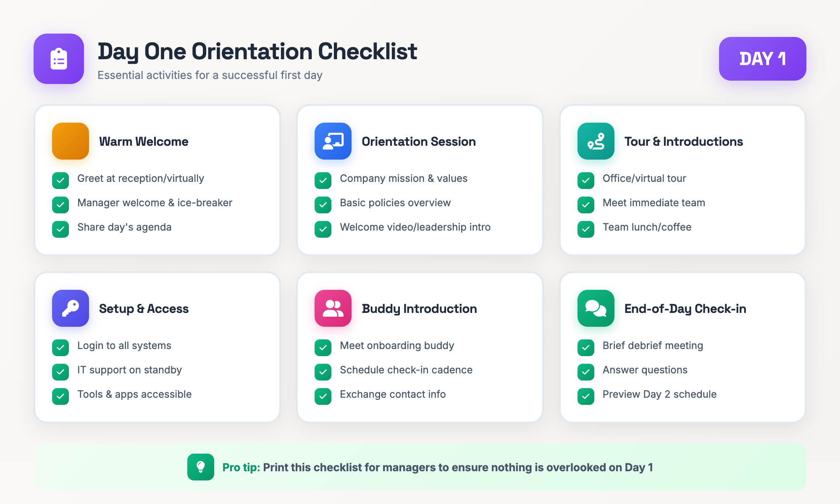Screen dimensions: 840x504
Task: Select the Day One Orientation Checklist title
Action: point(257,52)
